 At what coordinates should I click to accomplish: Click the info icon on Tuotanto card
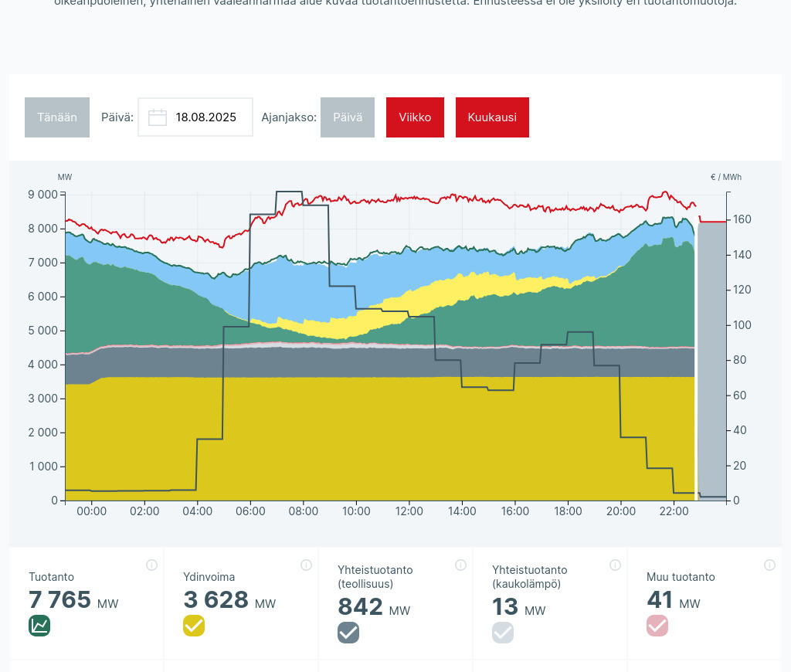click(151, 565)
